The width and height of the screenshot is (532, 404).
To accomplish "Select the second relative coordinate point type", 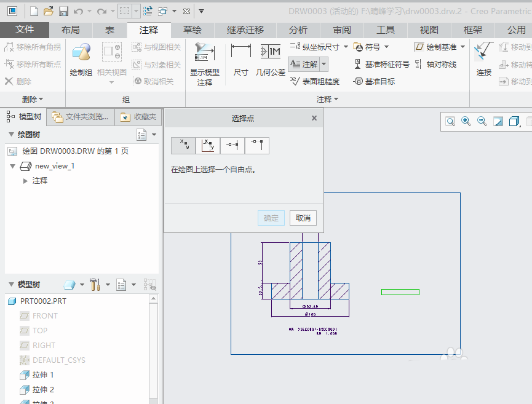I will (x=208, y=146).
